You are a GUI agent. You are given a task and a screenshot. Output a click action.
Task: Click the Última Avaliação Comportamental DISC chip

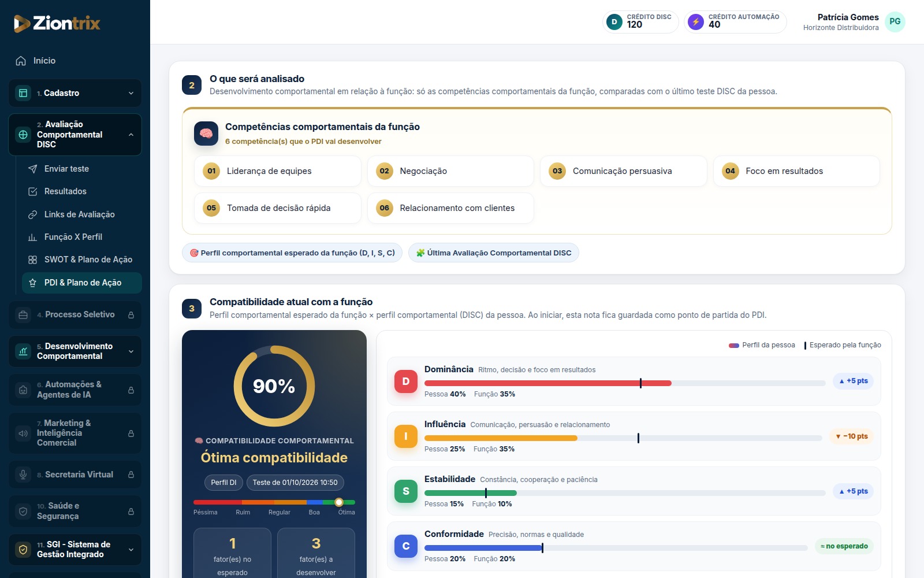coord(494,253)
